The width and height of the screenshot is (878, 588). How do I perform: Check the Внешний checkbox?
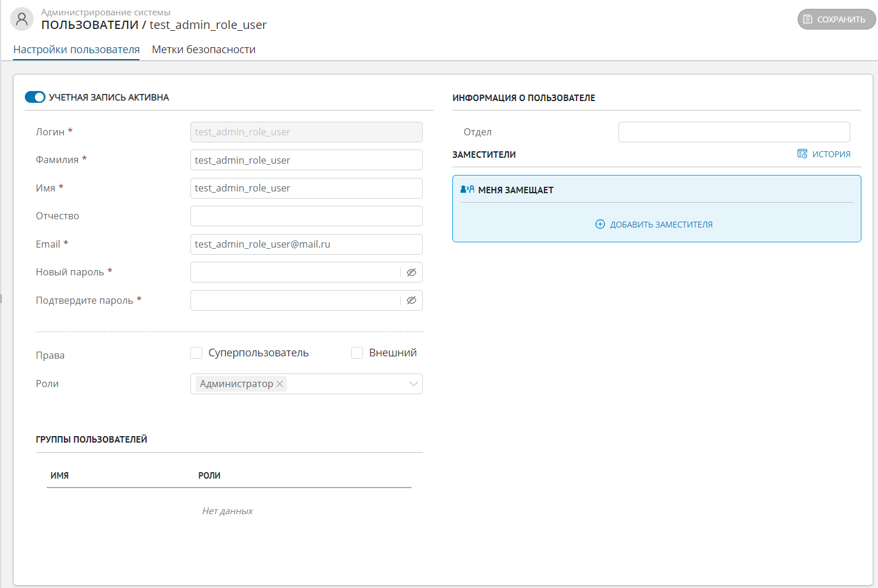[357, 353]
